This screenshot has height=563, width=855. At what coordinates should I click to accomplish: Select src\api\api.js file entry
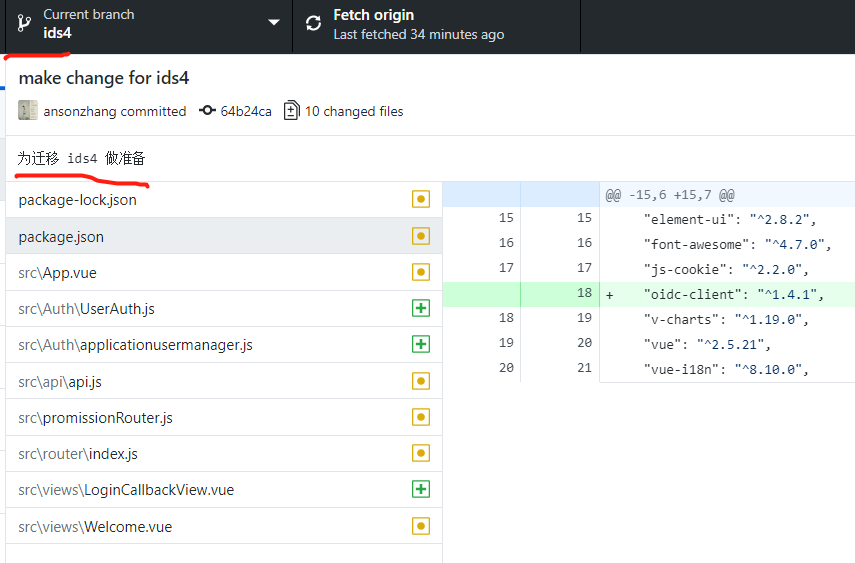[x=224, y=381]
